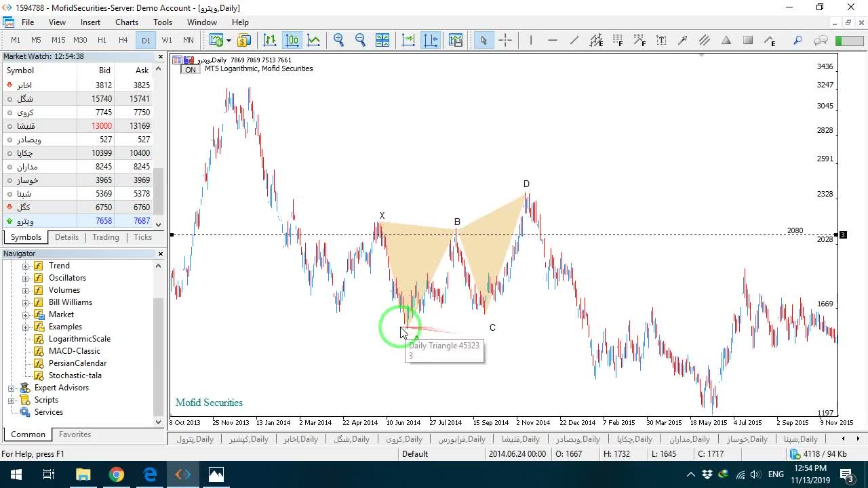
Task: Open the Services item in Navigator
Action: [x=49, y=412]
